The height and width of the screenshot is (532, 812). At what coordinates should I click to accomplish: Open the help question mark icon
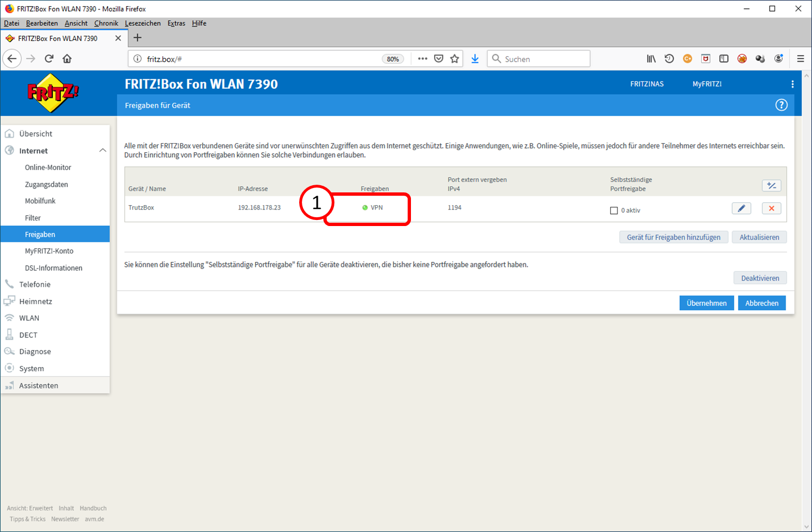click(781, 105)
